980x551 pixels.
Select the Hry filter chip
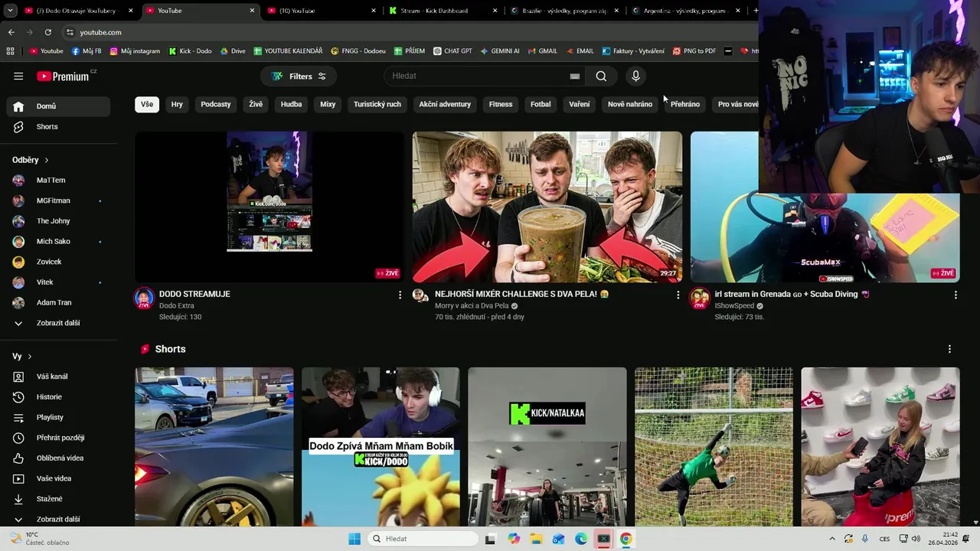(x=177, y=104)
